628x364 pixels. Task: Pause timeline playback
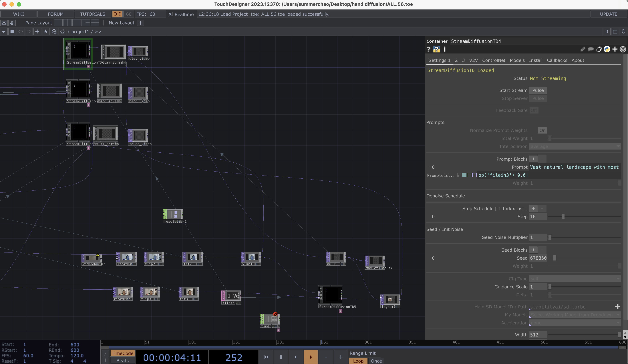click(281, 357)
